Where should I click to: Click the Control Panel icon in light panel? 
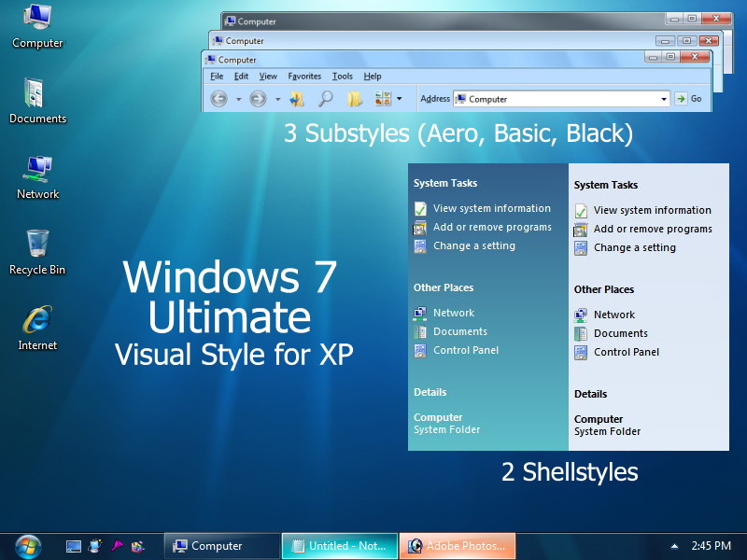click(x=581, y=353)
